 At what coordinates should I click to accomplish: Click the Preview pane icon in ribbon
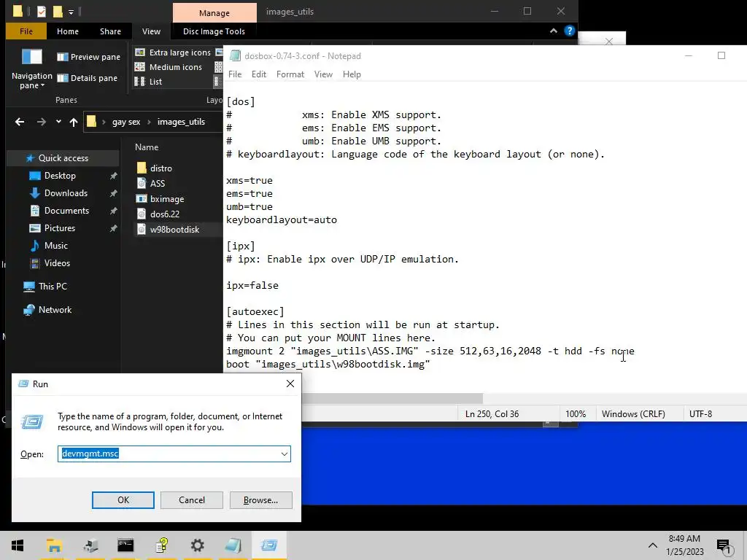tap(63, 57)
